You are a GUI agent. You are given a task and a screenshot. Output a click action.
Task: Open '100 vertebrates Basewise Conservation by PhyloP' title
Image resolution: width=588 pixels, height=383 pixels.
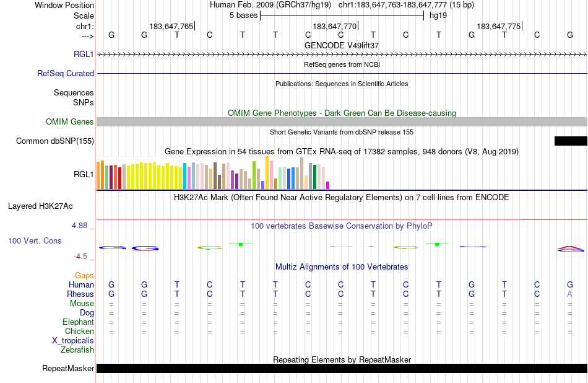click(x=342, y=226)
